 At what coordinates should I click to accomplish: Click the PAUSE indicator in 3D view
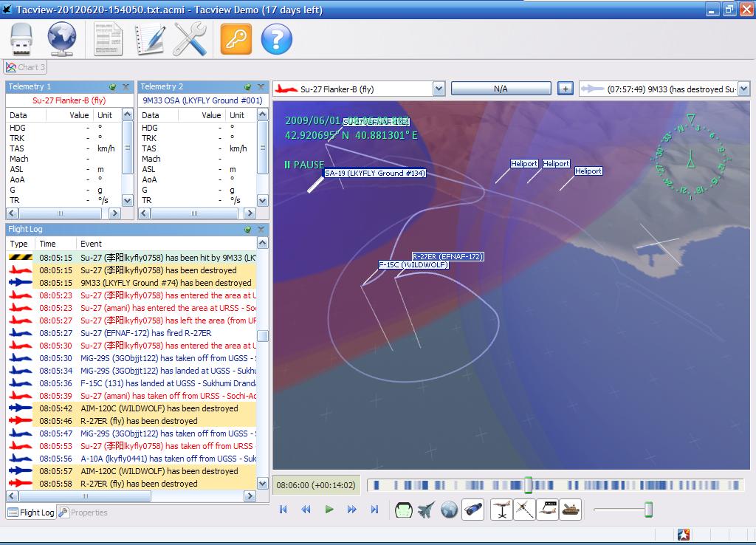pyautogui.click(x=304, y=165)
